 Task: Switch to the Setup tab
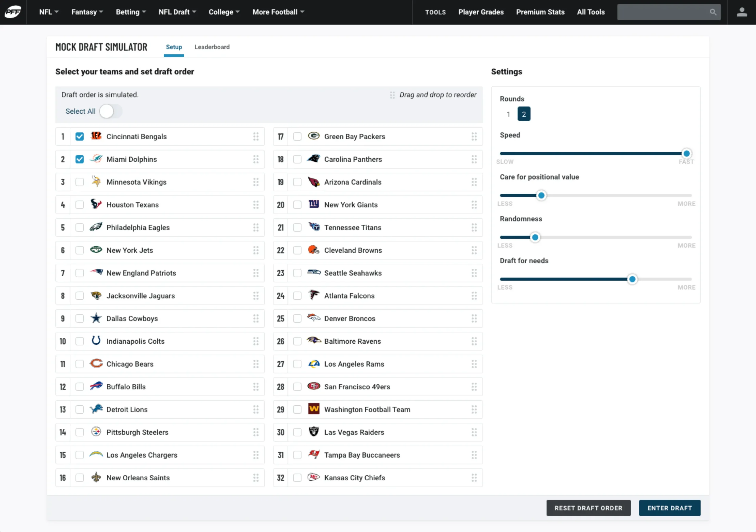point(174,47)
